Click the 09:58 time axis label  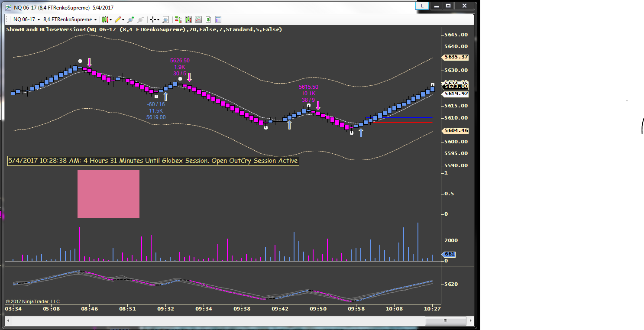[x=356, y=309]
